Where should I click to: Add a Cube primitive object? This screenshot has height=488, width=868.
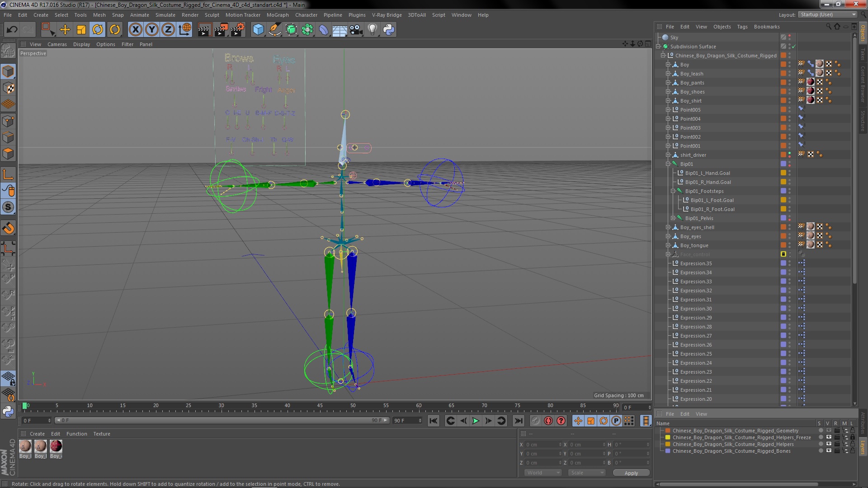point(258,30)
